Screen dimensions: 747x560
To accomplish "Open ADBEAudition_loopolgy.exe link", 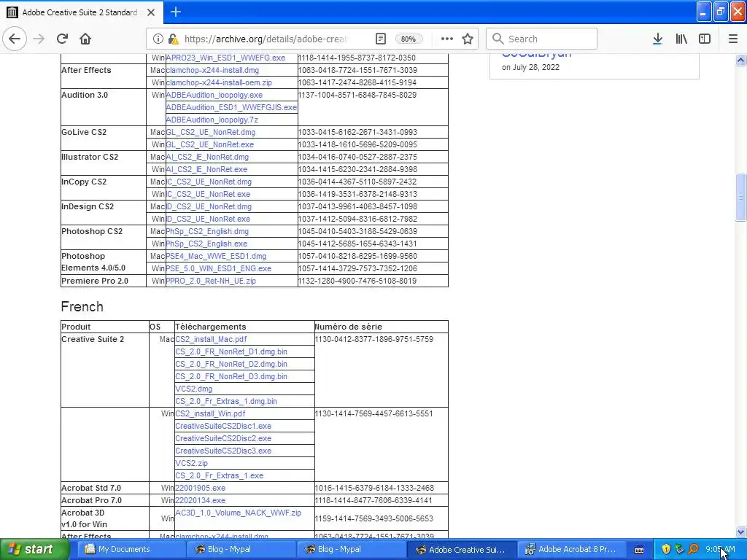I will click(x=214, y=95).
